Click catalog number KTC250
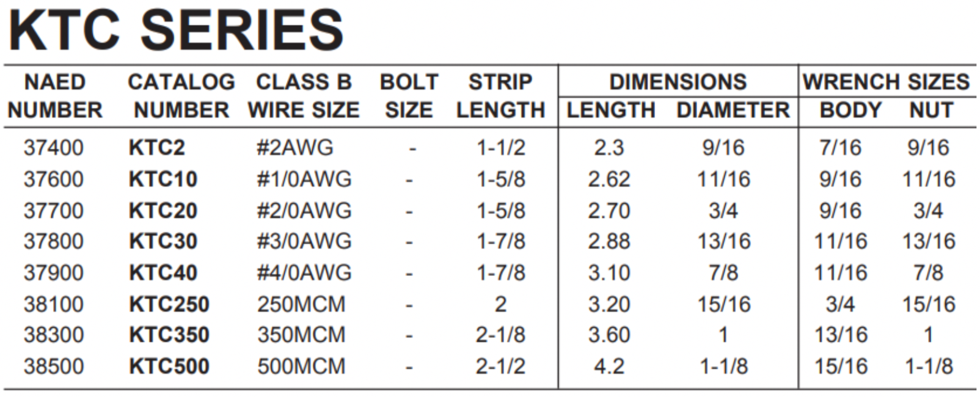This screenshot has height=397, width=980. (x=169, y=304)
